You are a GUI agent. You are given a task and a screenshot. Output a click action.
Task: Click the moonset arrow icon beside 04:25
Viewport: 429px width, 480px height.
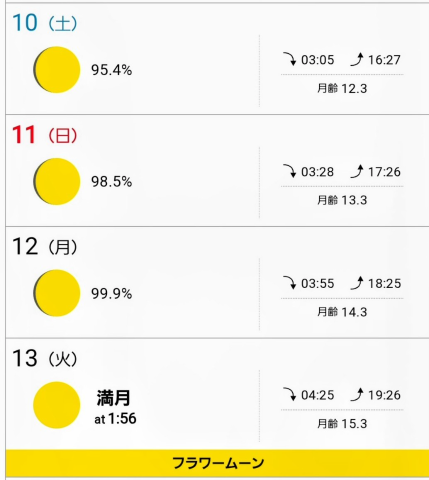pyautogui.click(x=290, y=394)
